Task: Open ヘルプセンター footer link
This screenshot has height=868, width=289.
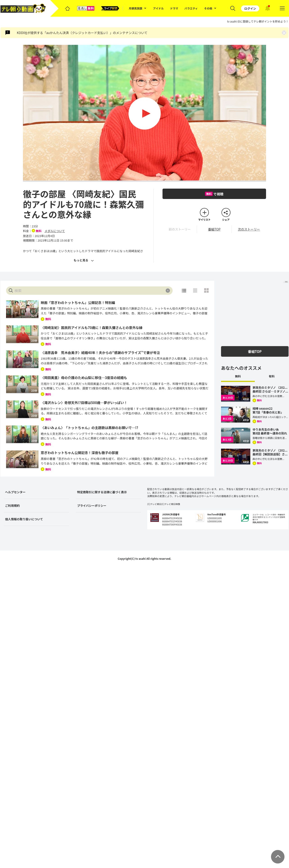Action: (x=16, y=492)
